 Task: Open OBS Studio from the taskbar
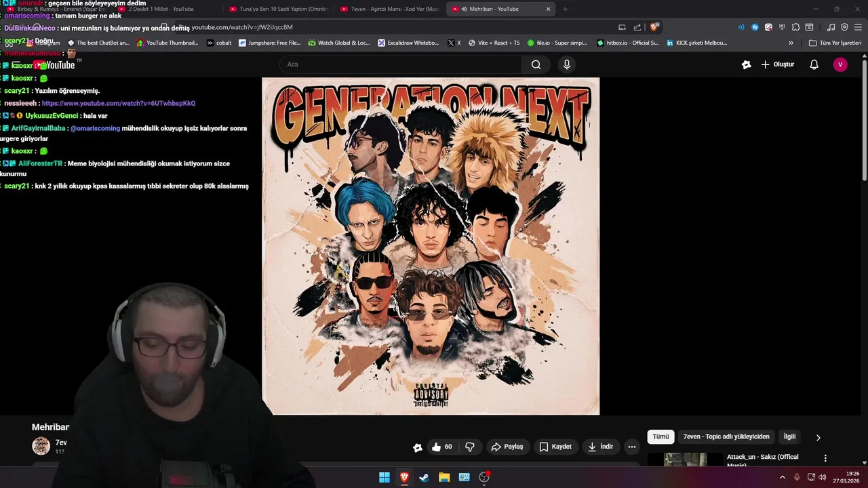tap(484, 477)
